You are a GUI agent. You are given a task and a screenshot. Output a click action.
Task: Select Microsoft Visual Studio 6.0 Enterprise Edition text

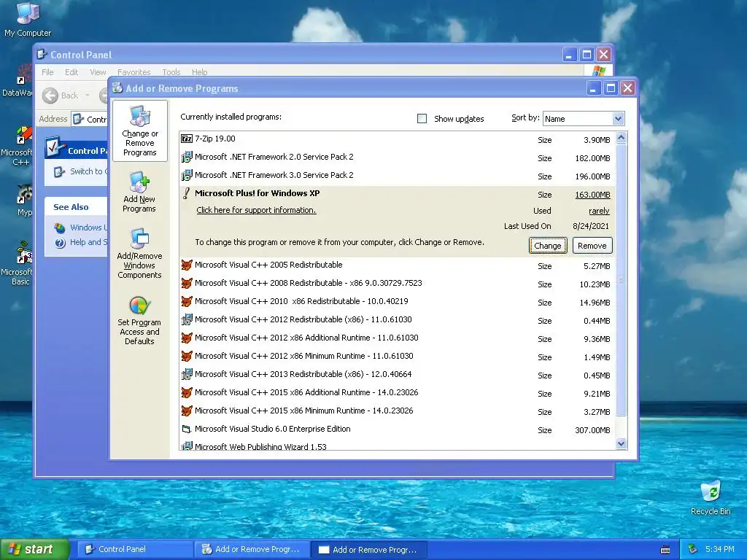(x=273, y=429)
